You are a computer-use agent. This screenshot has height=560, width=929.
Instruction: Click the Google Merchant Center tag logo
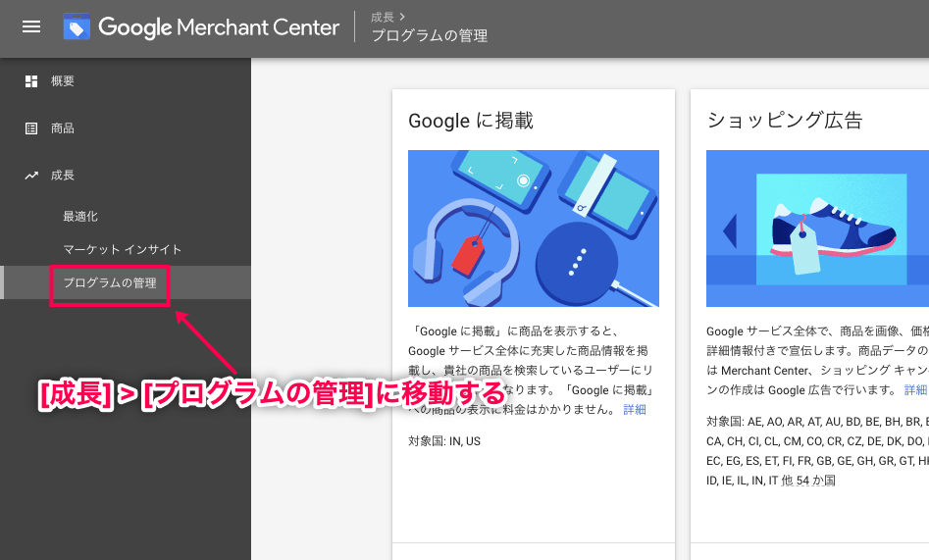click(x=77, y=26)
